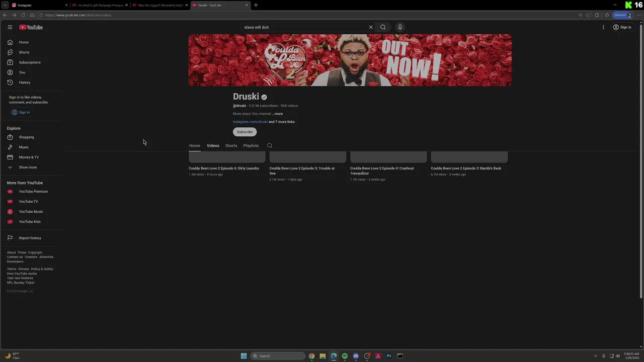Open the Terms footer link
The width and height of the screenshot is (644, 362).
pyautogui.click(x=12, y=269)
